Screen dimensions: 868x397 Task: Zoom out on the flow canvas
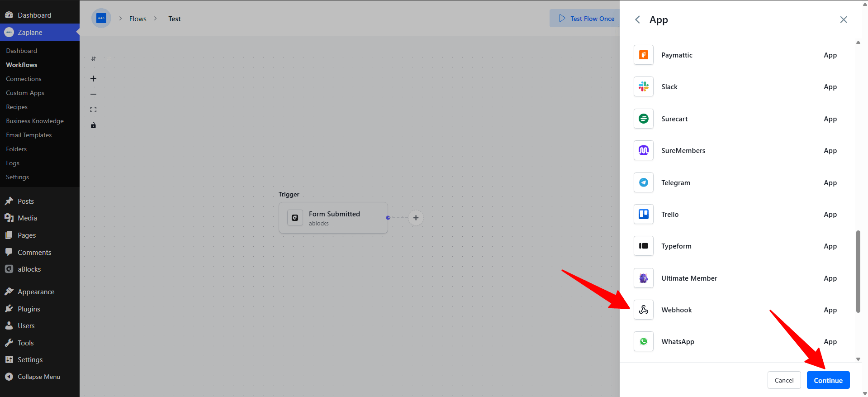[x=93, y=94]
